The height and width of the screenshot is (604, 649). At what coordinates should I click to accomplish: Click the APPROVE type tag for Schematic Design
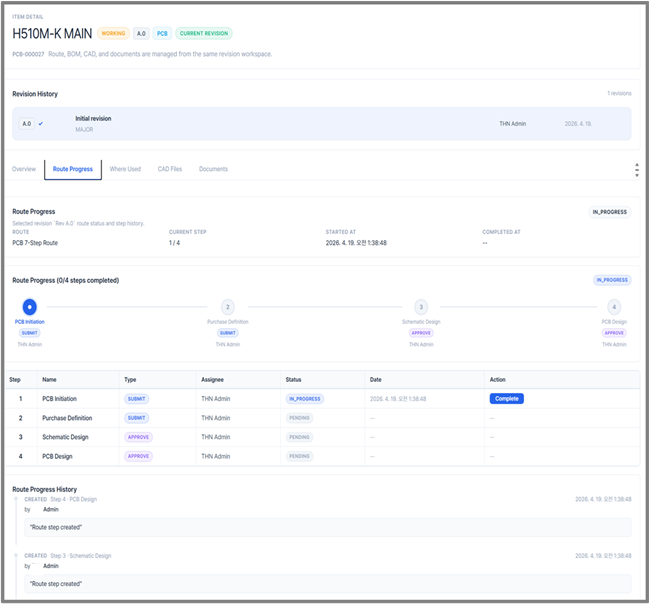[x=138, y=437]
